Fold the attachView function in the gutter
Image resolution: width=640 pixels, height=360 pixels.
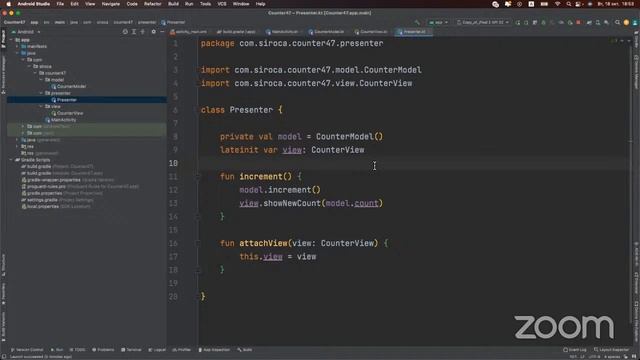(x=198, y=243)
